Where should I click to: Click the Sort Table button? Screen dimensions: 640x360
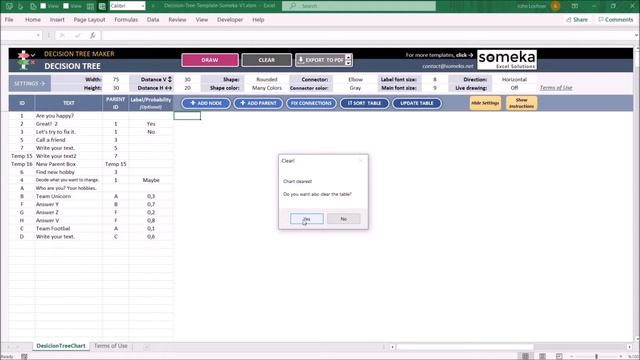(364, 103)
